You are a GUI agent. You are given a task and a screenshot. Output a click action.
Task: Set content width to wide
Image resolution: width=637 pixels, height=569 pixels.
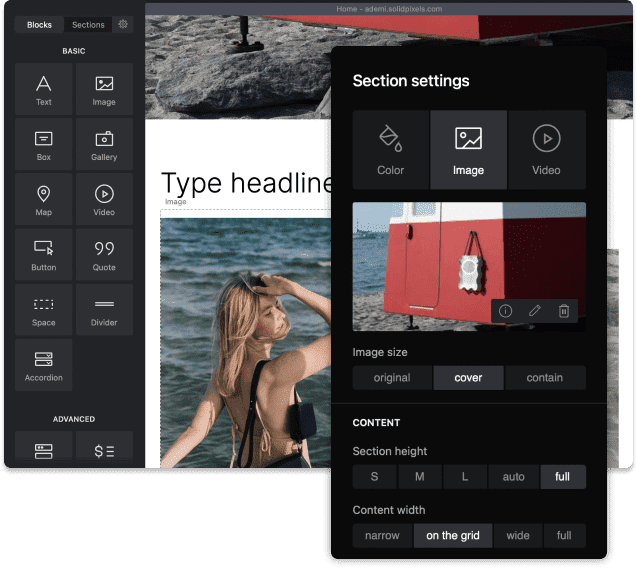(x=518, y=536)
